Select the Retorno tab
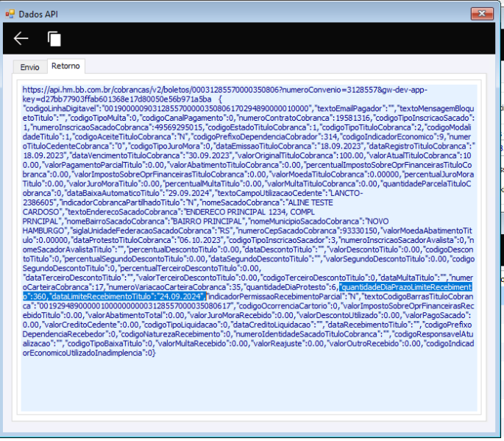 (x=65, y=66)
